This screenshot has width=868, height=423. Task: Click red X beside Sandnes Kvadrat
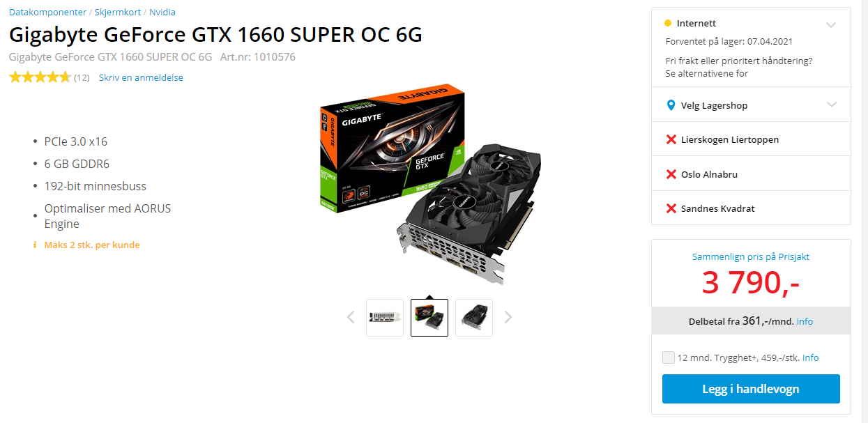(x=671, y=208)
